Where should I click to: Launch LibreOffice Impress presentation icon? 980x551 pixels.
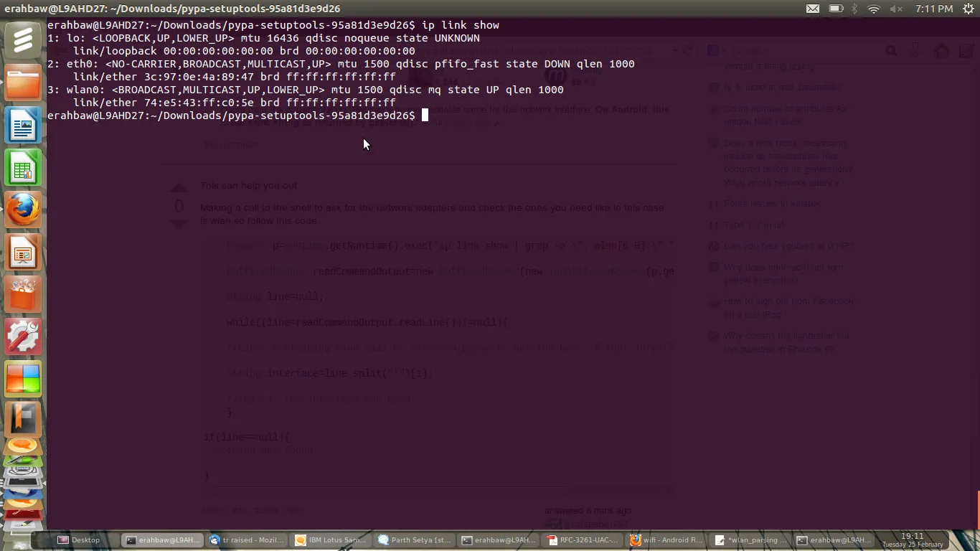(x=23, y=253)
